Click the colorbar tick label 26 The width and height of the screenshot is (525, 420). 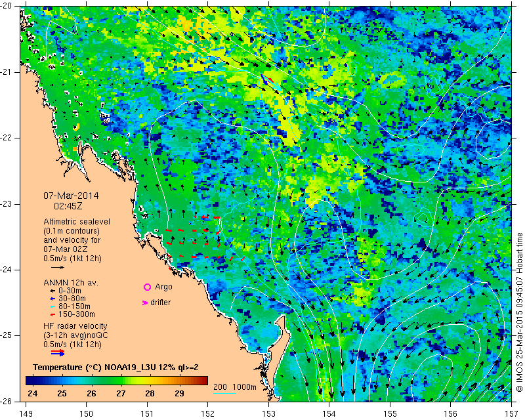coord(91,393)
